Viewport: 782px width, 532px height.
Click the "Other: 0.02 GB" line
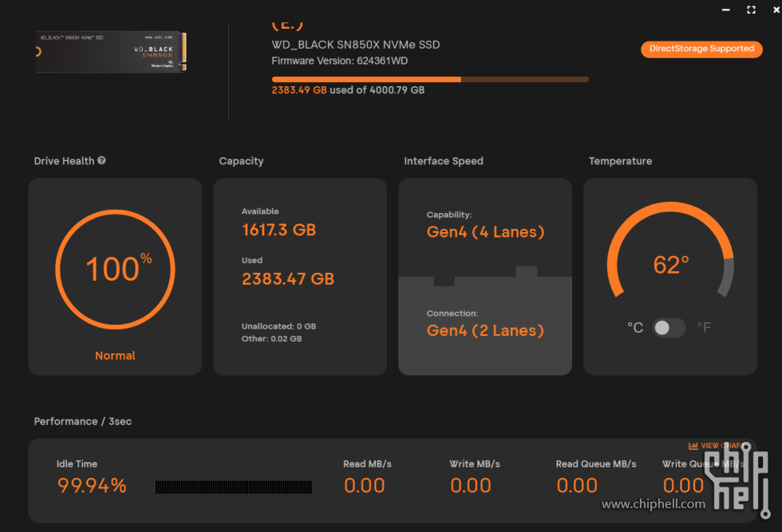pyautogui.click(x=272, y=338)
